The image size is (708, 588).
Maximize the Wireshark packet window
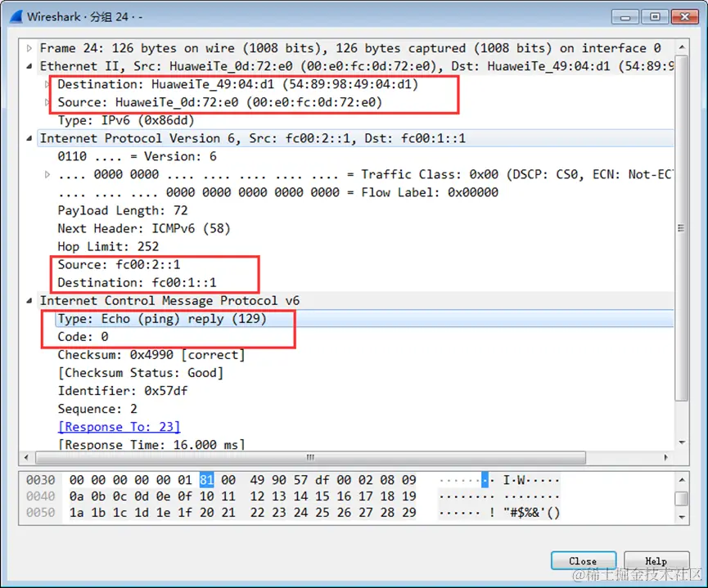(x=655, y=16)
